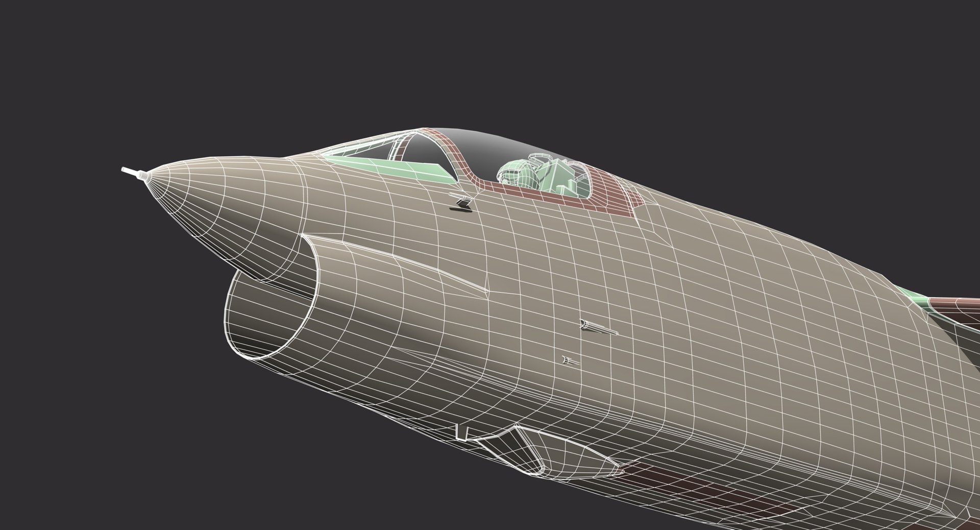Select the pilot's helmet inside the cockpit
980x530 pixels.
coord(517,174)
